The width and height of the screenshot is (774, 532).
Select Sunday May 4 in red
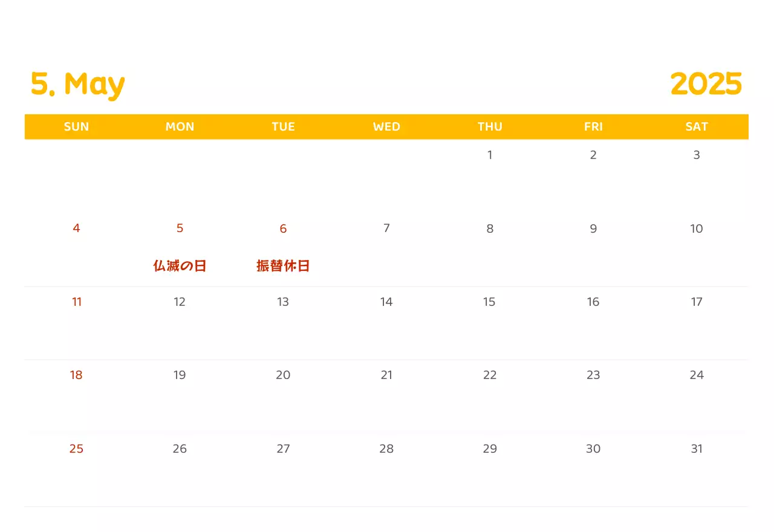tap(76, 229)
